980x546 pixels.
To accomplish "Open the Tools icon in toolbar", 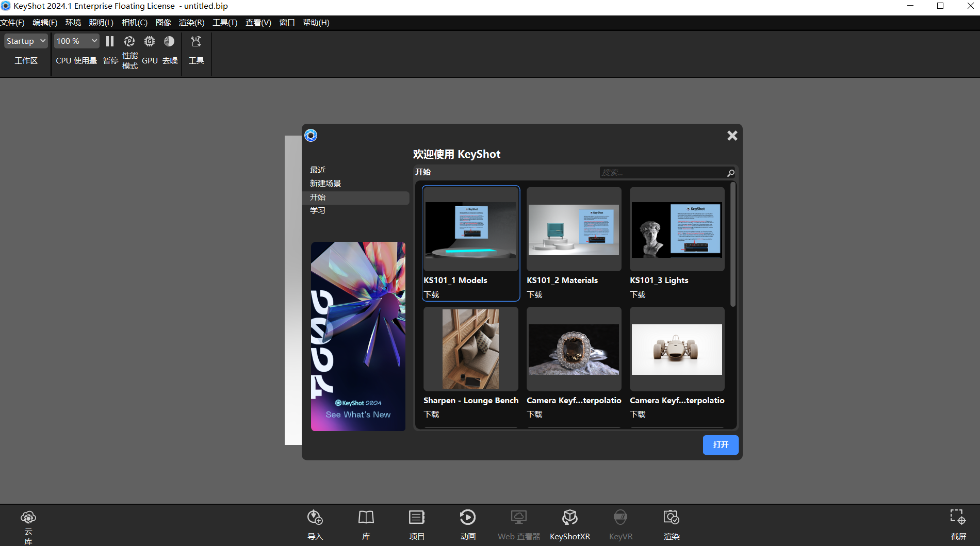I will [196, 41].
